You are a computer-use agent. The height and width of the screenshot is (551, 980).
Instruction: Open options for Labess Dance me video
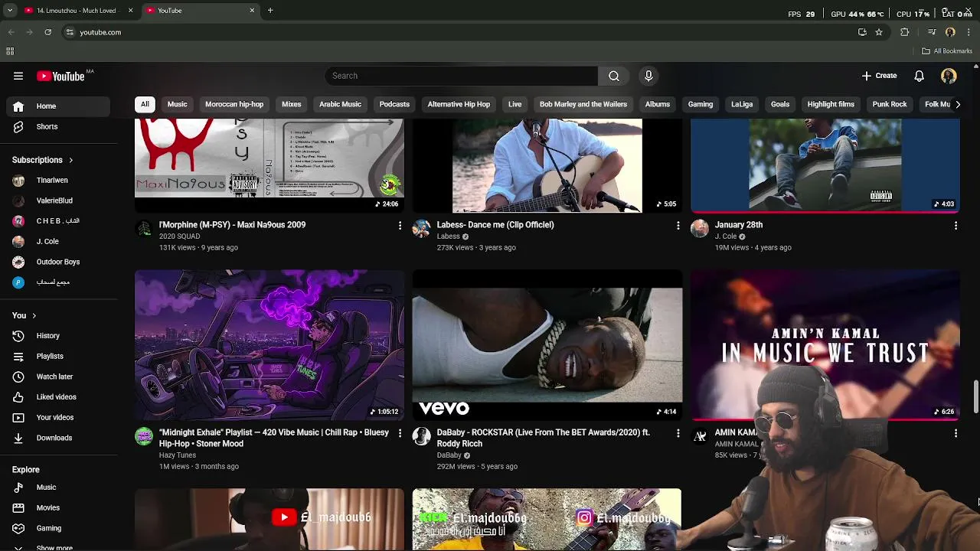pos(678,226)
